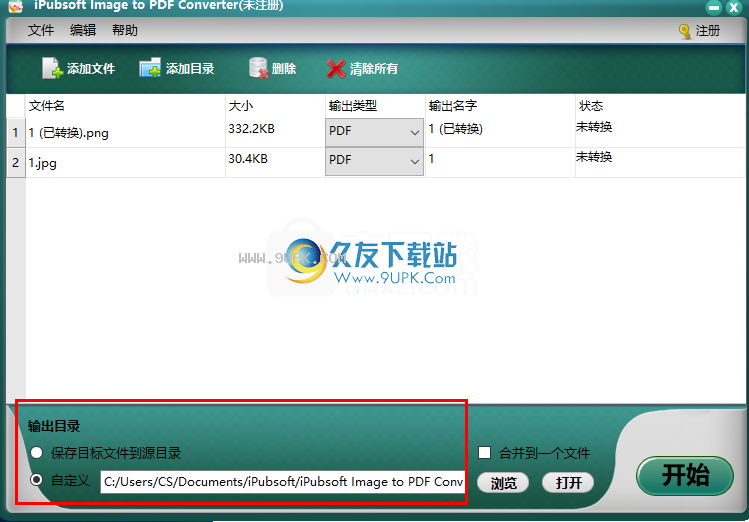The width and height of the screenshot is (749, 522).
Task: Select 保存目标文件到源目录 radio button
Action: point(37,452)
